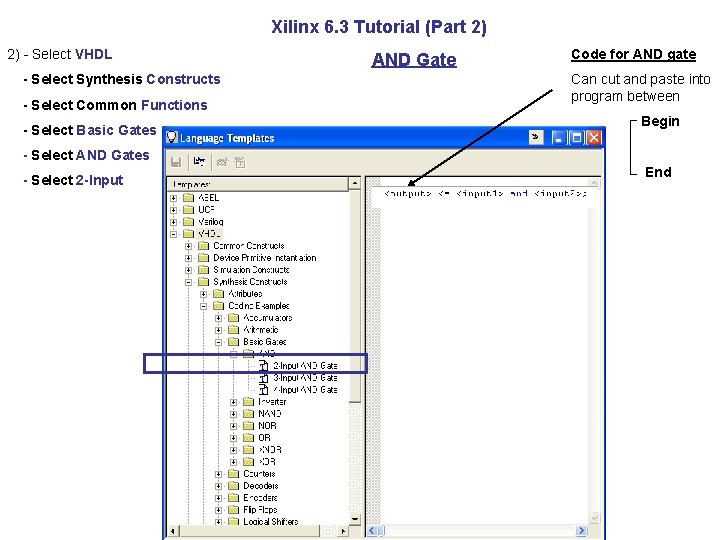Screen dimensions: 720x540
Task: Select the 3-Input AND Gate template
Action: tap(305, 377)
